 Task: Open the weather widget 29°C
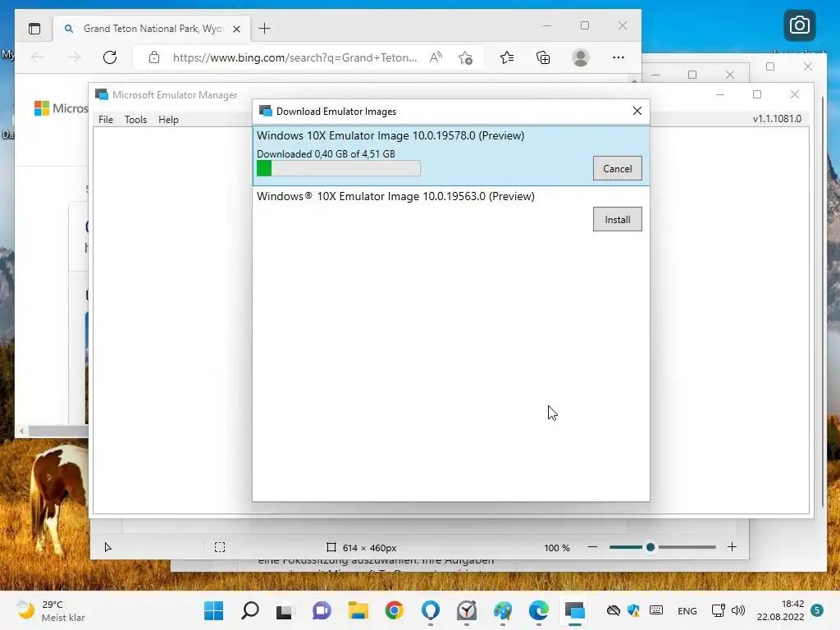coord(51,610)
